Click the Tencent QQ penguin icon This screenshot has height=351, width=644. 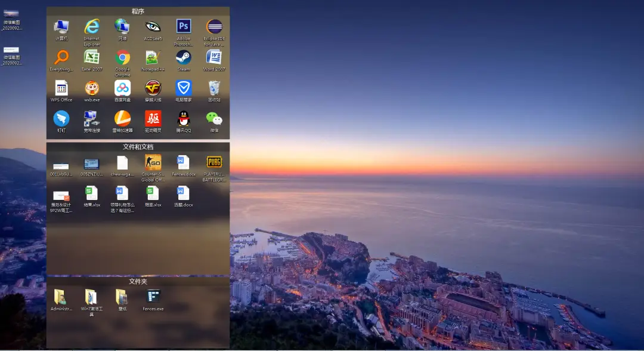tap(184, 119)
